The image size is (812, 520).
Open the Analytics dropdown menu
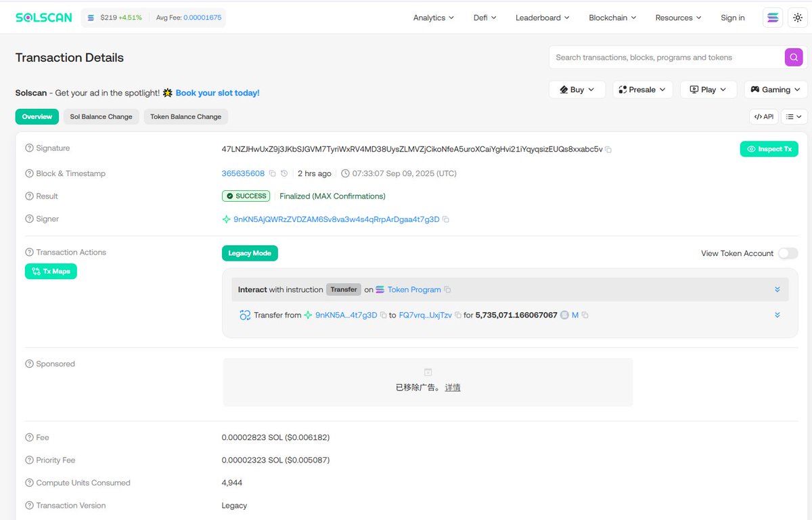[434, 18]
